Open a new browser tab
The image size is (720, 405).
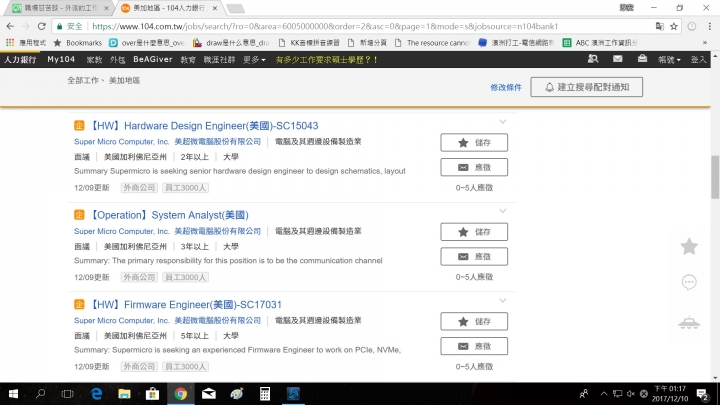pos(235,8)
